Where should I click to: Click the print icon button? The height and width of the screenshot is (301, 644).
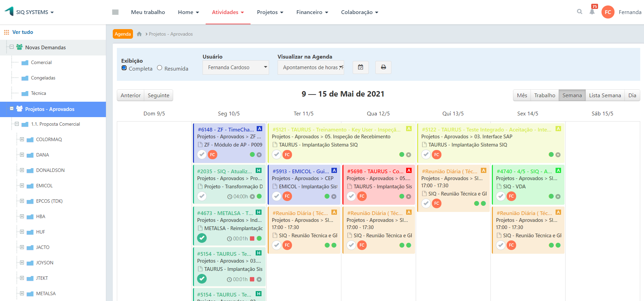coord(383,67)
